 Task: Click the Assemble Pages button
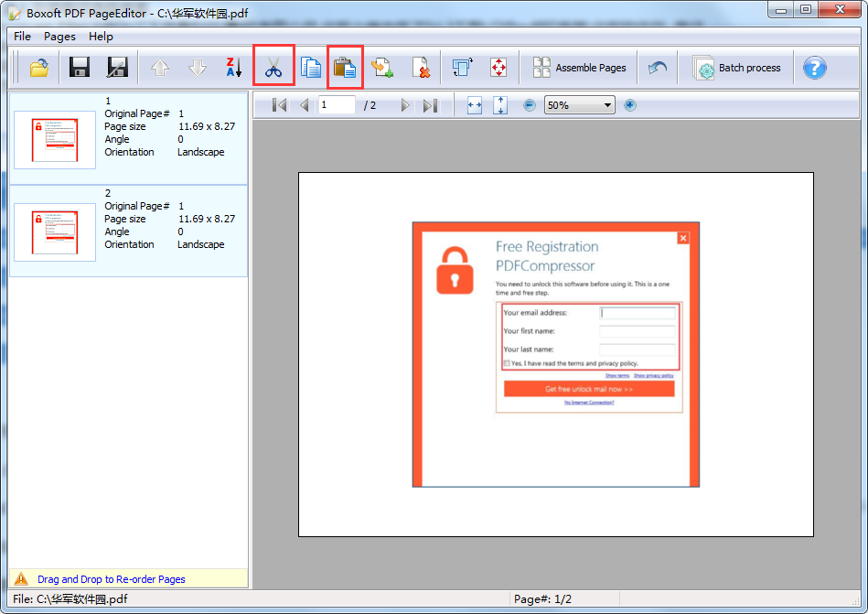(581, 67)
